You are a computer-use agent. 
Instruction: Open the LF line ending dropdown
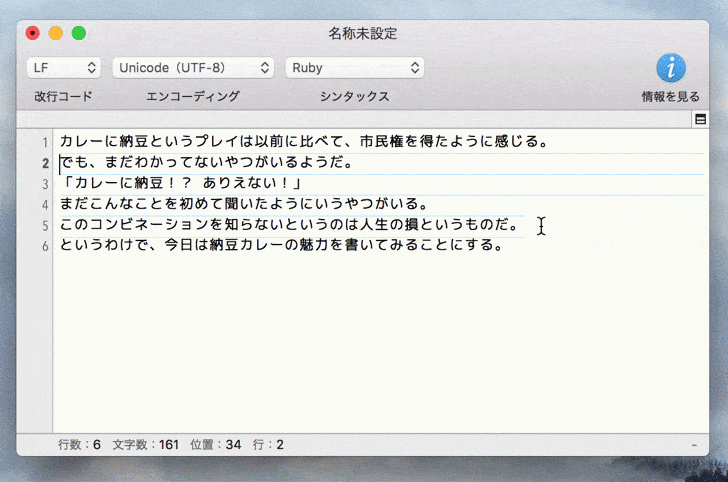click(x=64, y=68)
